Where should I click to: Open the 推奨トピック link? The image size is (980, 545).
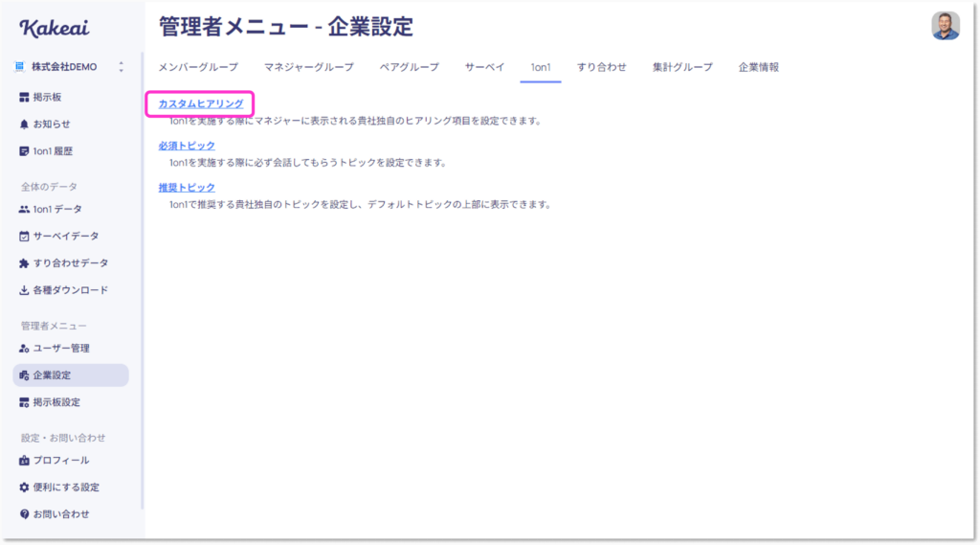[187, 188]
